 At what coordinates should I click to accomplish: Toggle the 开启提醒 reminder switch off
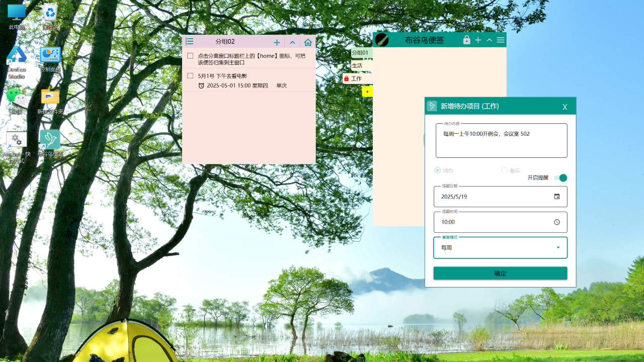pos(560,178)
